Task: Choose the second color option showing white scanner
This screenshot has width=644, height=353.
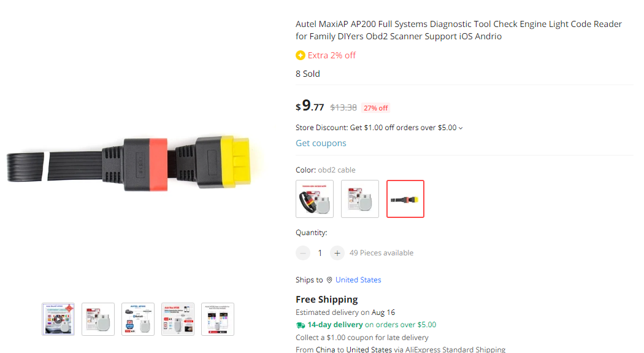Action: click(360, 199)
